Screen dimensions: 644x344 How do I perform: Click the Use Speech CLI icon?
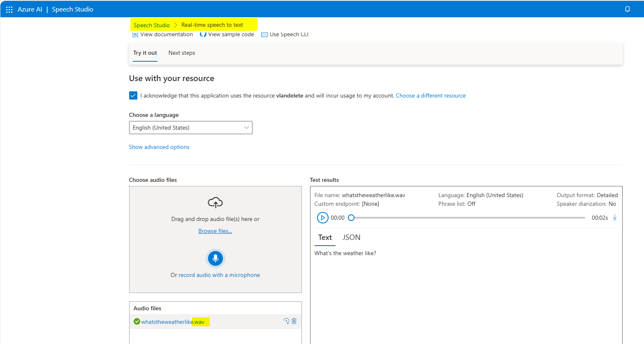pyautogui.click(x=264, y=35)
